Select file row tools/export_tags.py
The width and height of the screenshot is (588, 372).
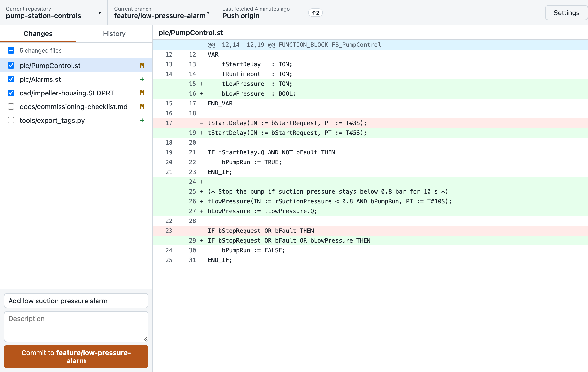click(x=76, y=120)
